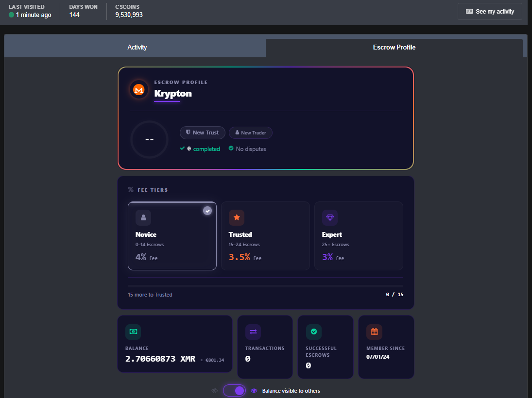Click the 3.5% fee text

click(245, 257)
